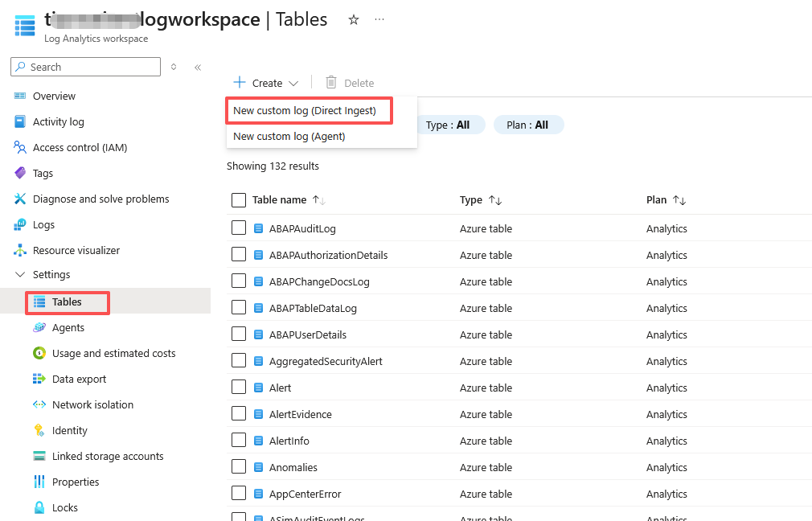Choose New custom log (Agent) option
Screen dimensions: 812x521
click(x=289, y=136)
